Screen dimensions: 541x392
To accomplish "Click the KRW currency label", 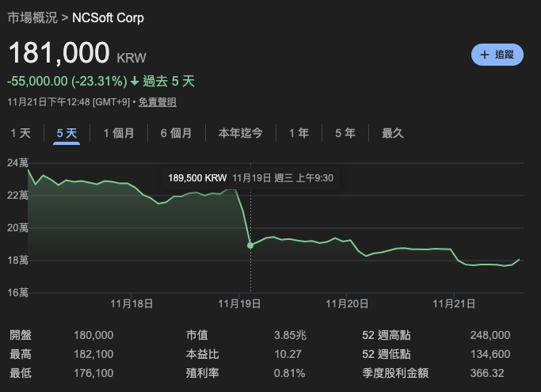I will (x=131, y=58).
